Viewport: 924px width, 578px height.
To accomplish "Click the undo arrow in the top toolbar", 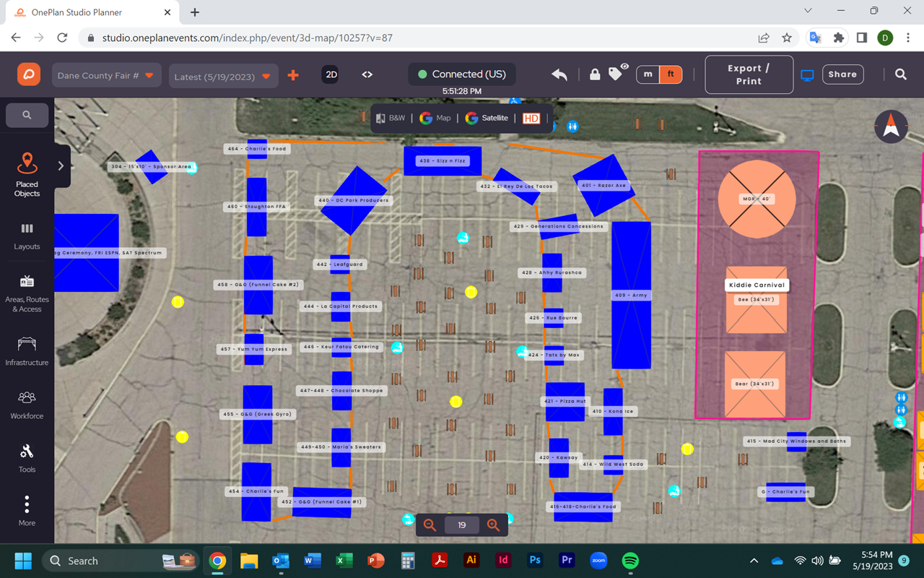I will click(x=559, y=74).
